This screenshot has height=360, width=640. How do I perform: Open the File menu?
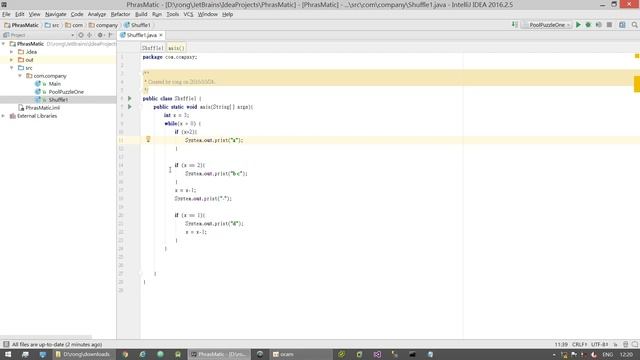point(6,14)
